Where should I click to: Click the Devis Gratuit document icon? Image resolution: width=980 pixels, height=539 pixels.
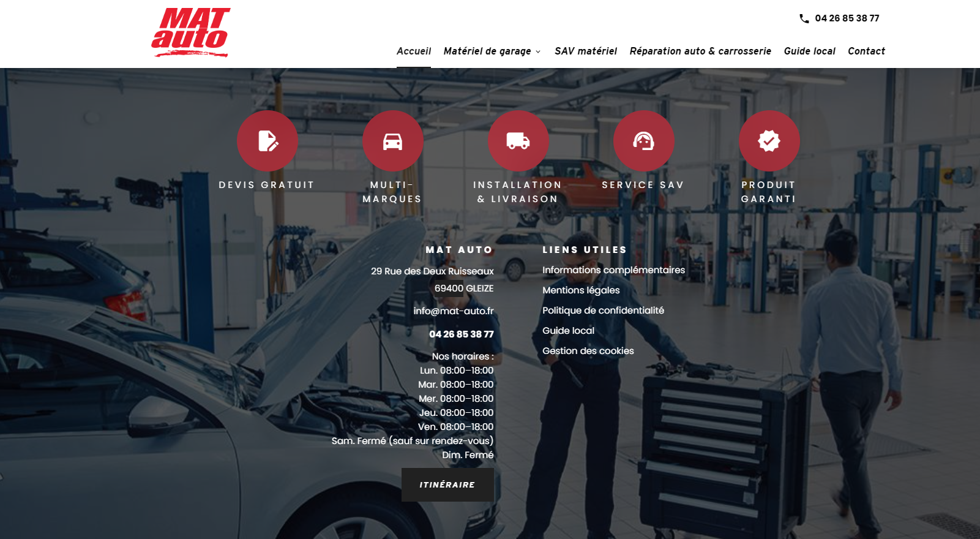[267, 141]
